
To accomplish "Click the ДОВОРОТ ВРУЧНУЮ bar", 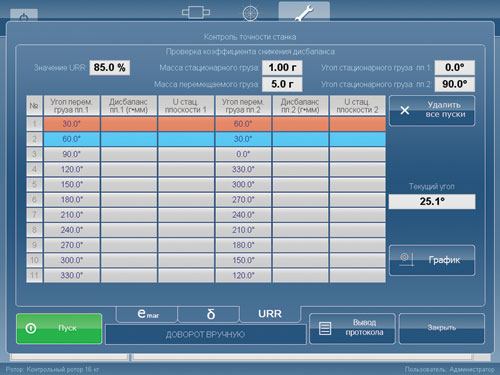I will click(x=206, y=334).
